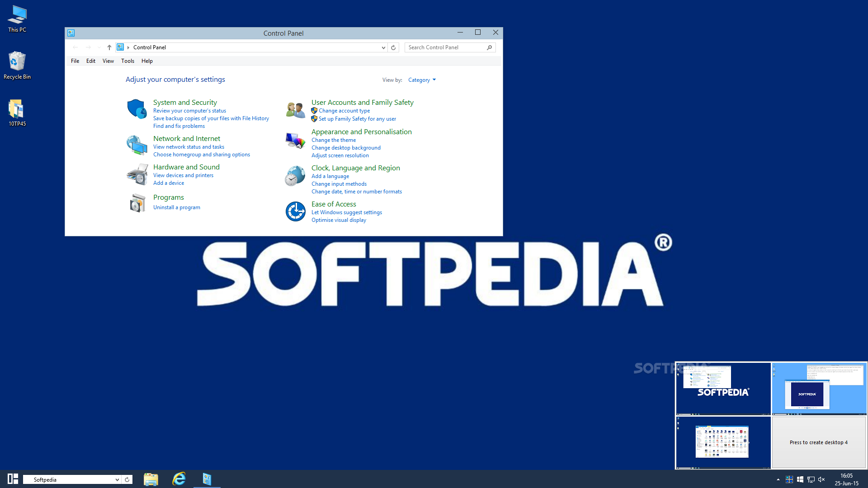
Task: Click Optimise visual display
Action: pos(339,220)
